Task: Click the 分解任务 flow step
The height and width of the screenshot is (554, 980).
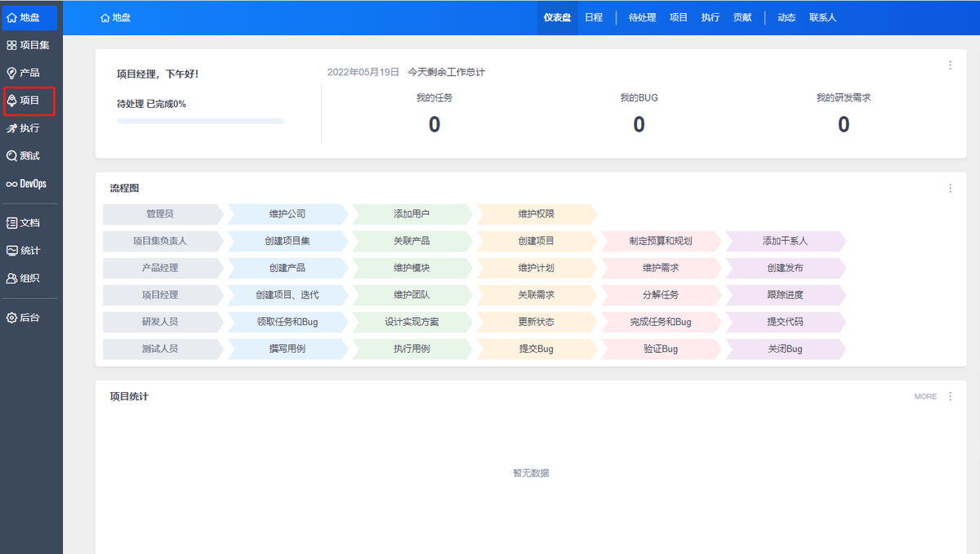Action: [661, 295]
